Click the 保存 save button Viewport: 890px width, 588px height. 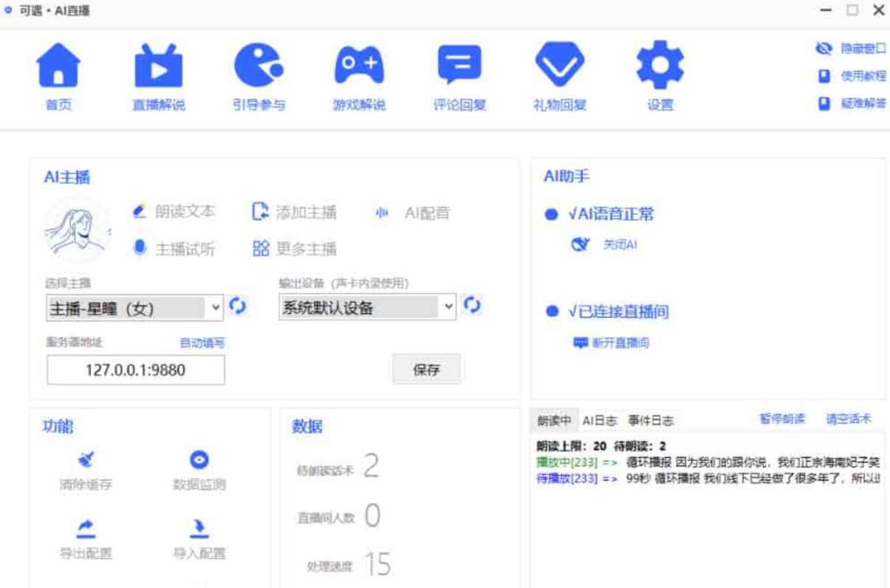click(426, 369)
